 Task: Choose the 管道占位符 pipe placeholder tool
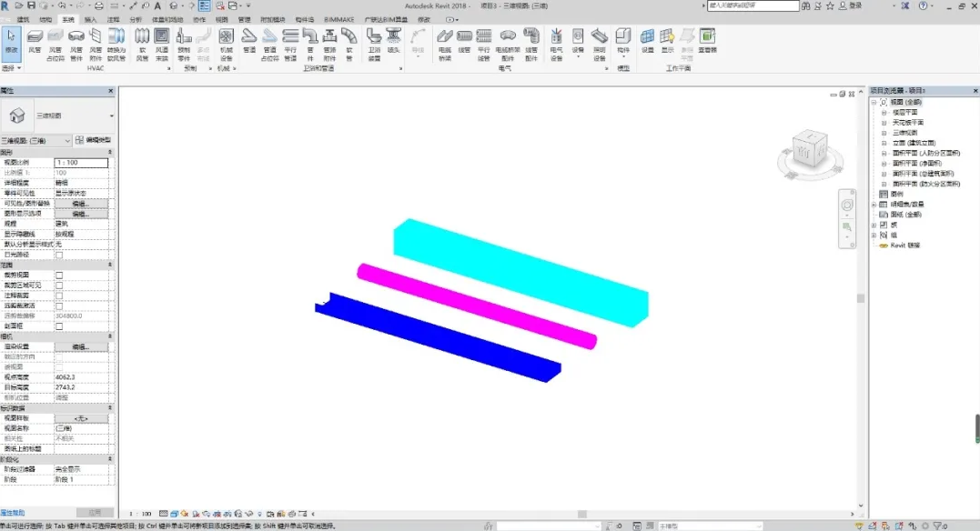click(270, 45)
